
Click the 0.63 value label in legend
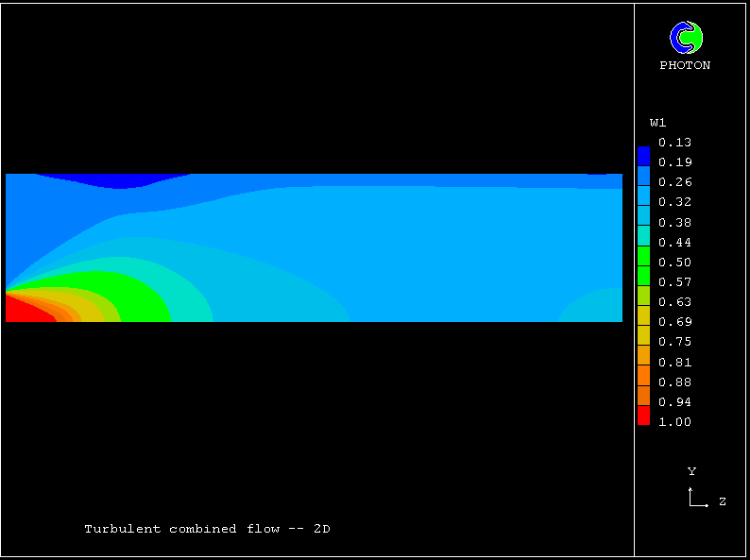[674, 302]
